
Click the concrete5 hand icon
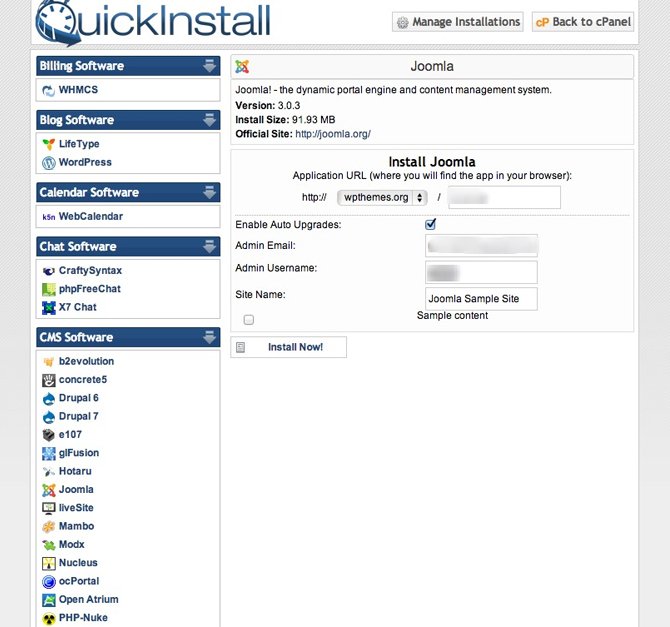tap(48, 380)
